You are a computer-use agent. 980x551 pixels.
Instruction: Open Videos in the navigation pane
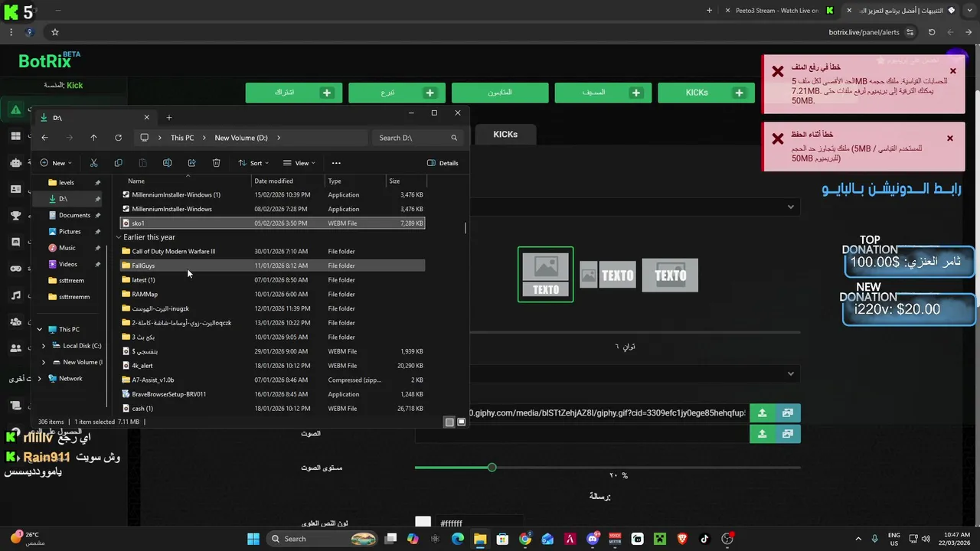[67, 264]
